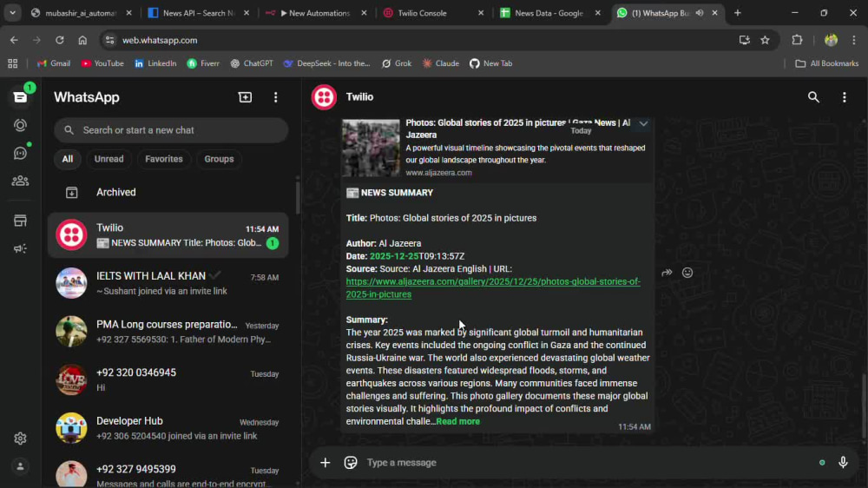
Task: Open the ChatGPT bookmark
Action: coord(252,63)
